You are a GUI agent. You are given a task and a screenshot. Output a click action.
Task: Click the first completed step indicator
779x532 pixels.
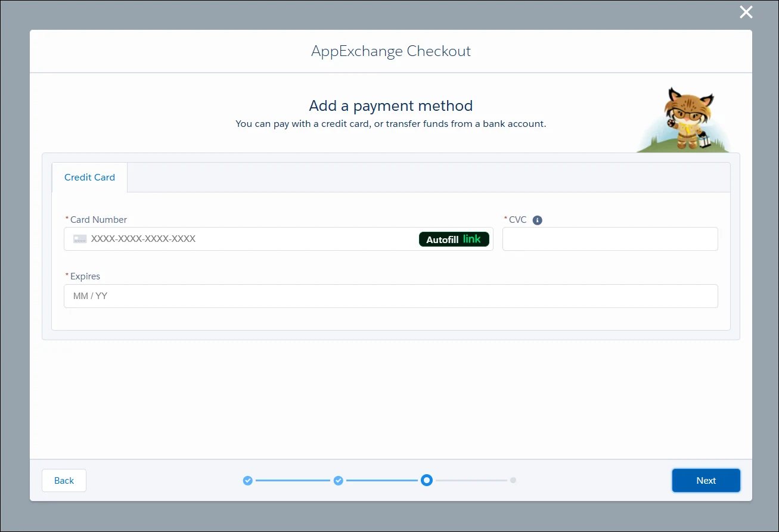[x=248, y=480]
